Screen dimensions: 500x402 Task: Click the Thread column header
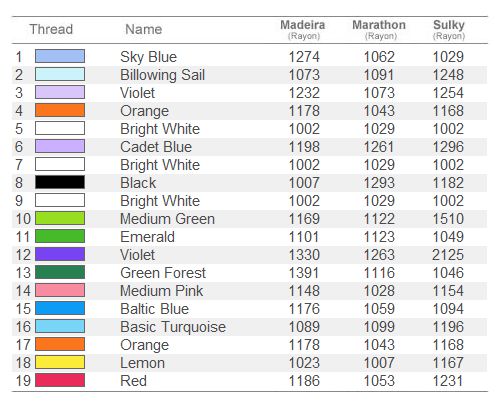tap(51, 29)
